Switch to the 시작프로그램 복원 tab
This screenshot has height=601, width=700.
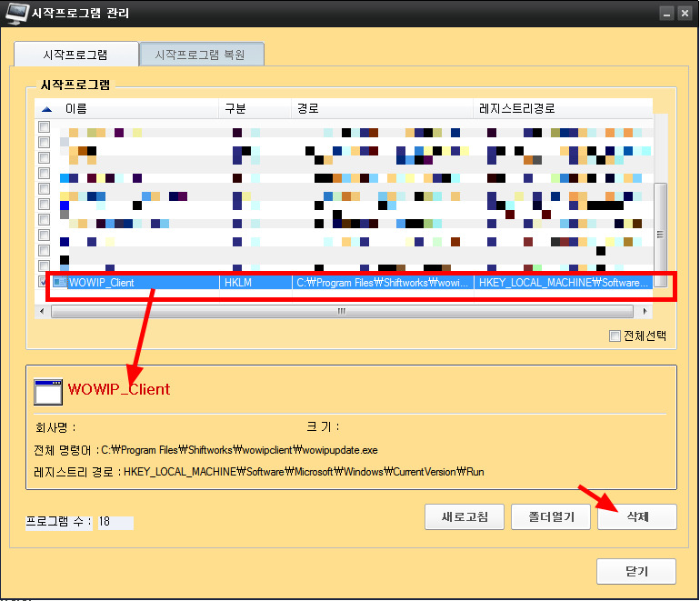point(202,55)
